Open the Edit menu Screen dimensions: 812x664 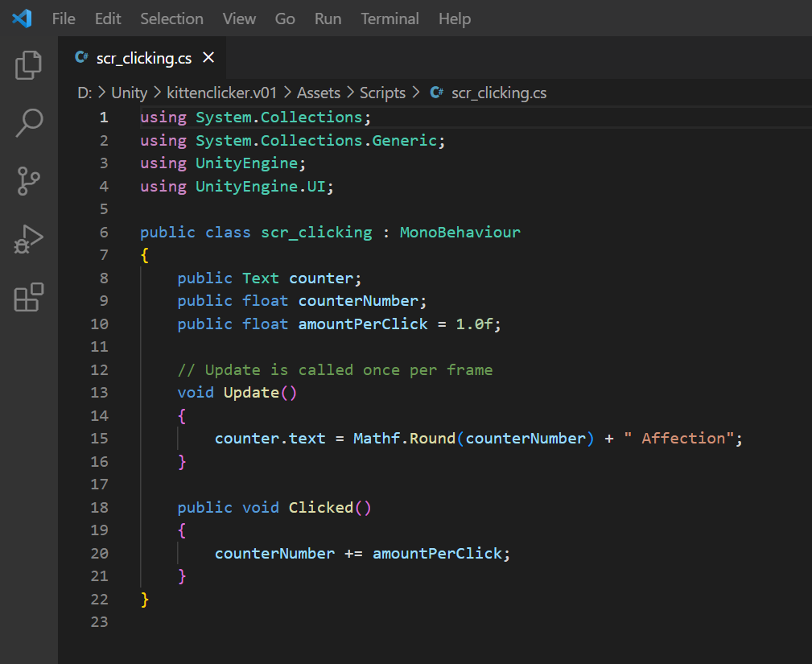tap(108, 19)
